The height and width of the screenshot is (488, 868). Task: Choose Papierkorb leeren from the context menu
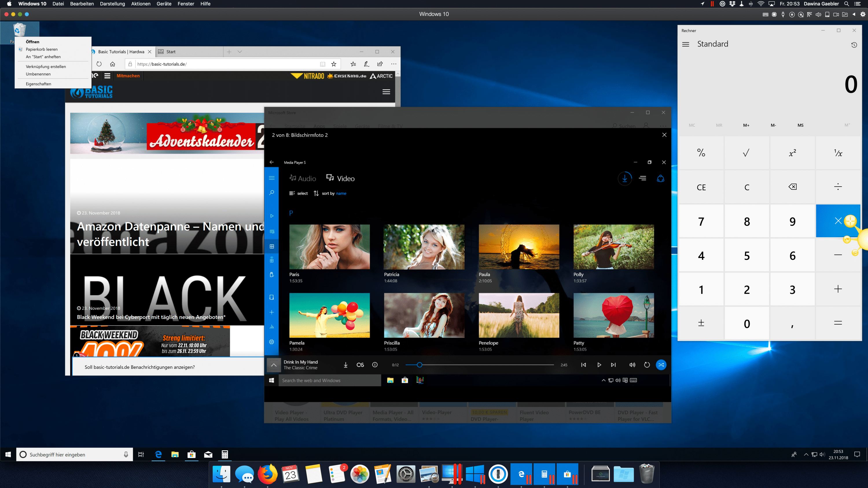coord(42,49)
